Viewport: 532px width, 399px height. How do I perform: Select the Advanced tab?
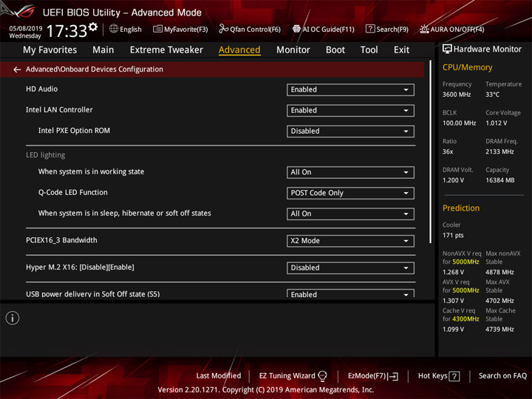pyautogui.click(x=239, y=50)
